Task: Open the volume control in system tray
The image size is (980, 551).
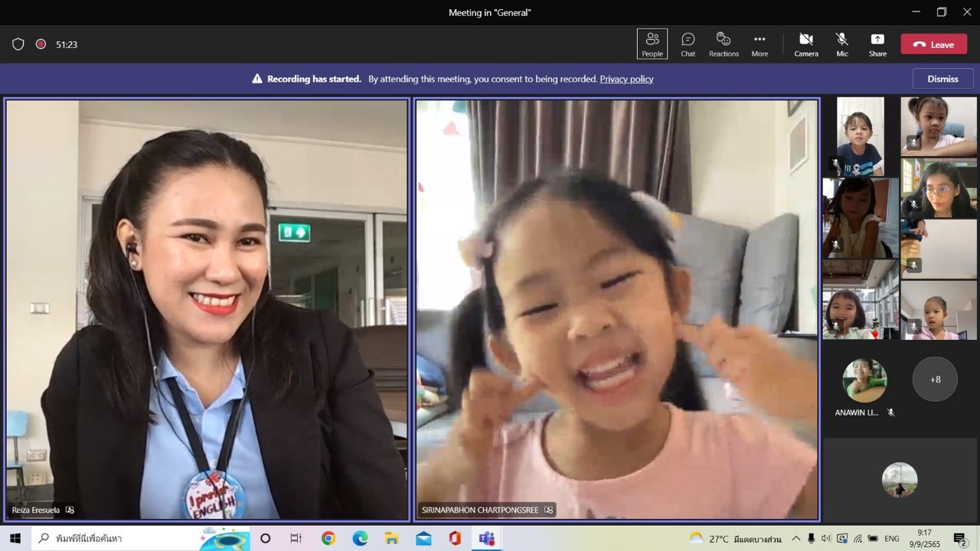Action: click(826, 539)
